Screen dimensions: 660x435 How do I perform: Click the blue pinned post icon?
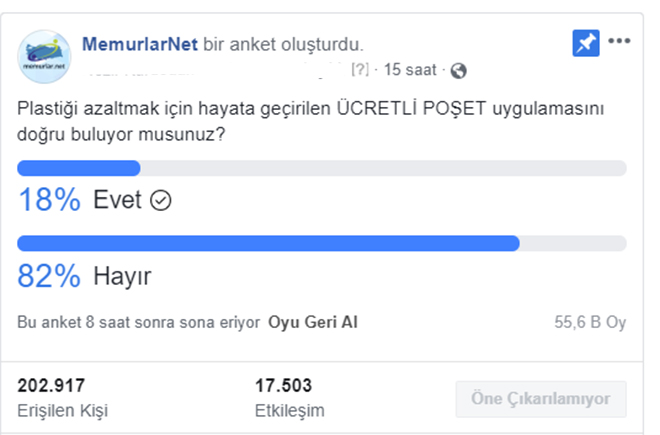pyautogui.click(x=585, y=43)
